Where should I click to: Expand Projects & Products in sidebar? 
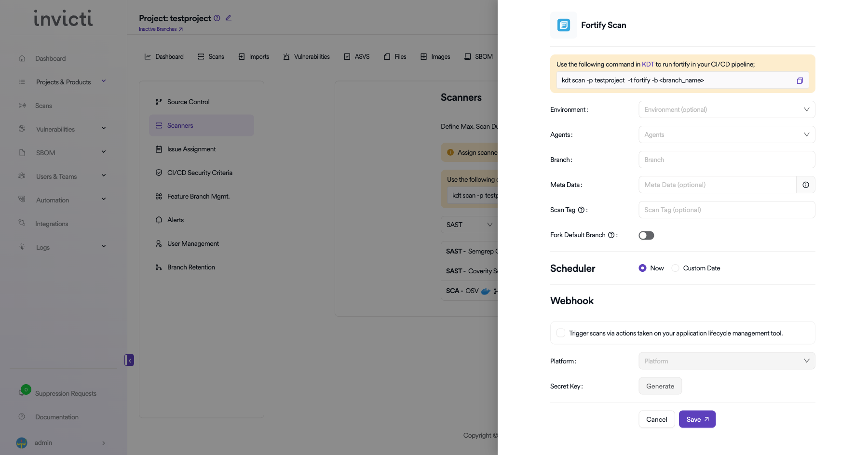[104, 81]
